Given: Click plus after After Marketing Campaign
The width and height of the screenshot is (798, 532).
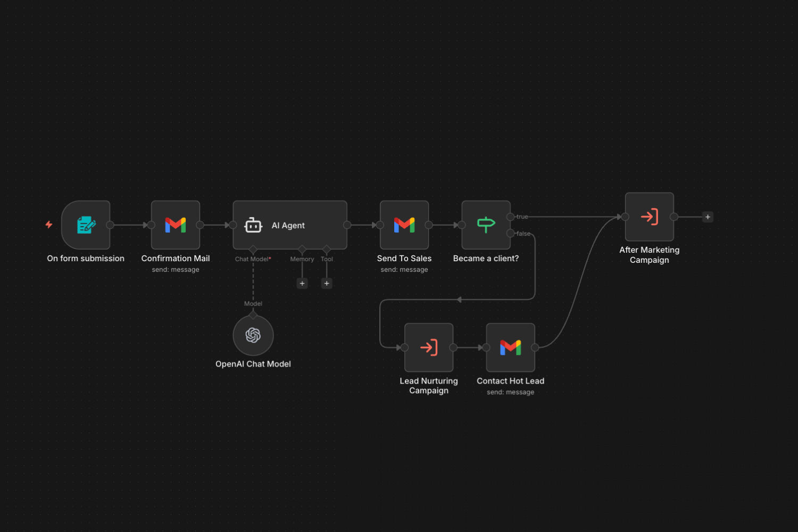Looking at the screenshot, I should [708, 217].
